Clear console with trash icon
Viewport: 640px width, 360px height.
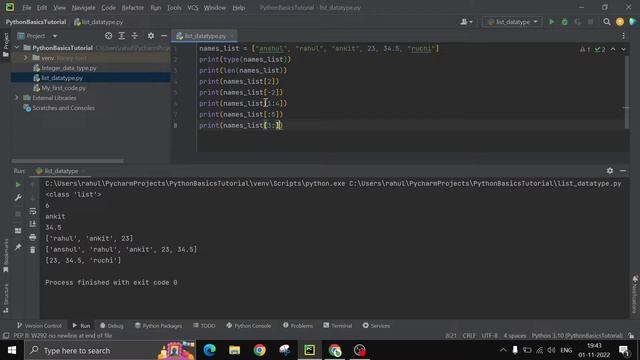click(x=33, y=250)
